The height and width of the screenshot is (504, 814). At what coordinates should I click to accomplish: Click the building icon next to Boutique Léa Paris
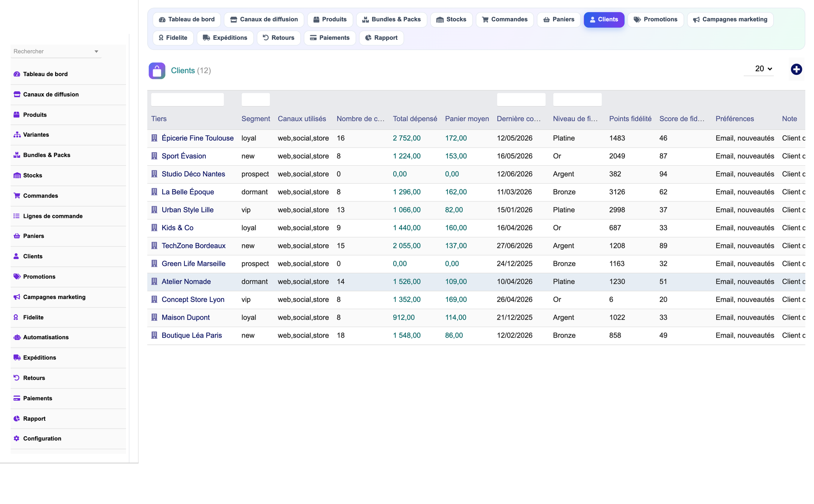pyautogui.click(x=154, y=336)
